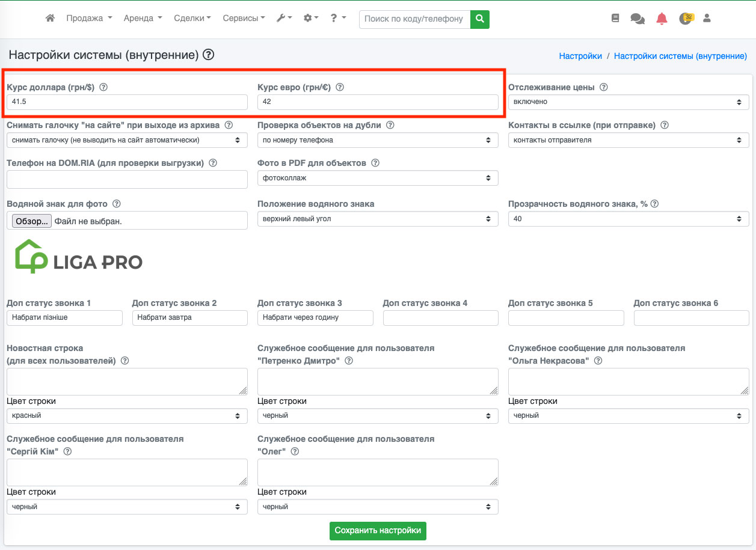Viewport: 756px width, 550px height.
Task: Click the home icon in navbar
Action: click(51, 19)
